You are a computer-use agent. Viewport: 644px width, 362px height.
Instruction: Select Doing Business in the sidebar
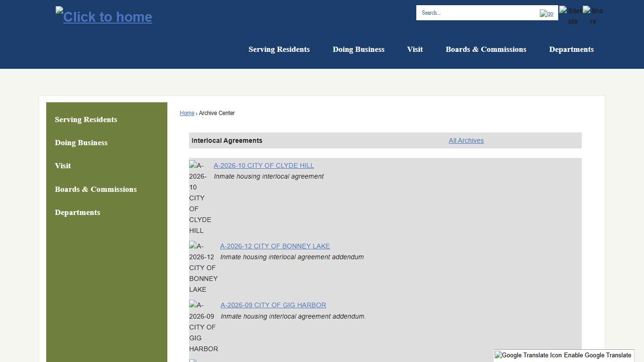click(81, 142)
